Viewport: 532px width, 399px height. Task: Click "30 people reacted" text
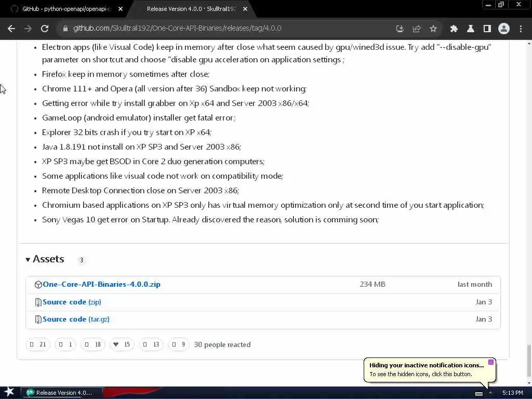pyautogui.click(x=222, y=344)
